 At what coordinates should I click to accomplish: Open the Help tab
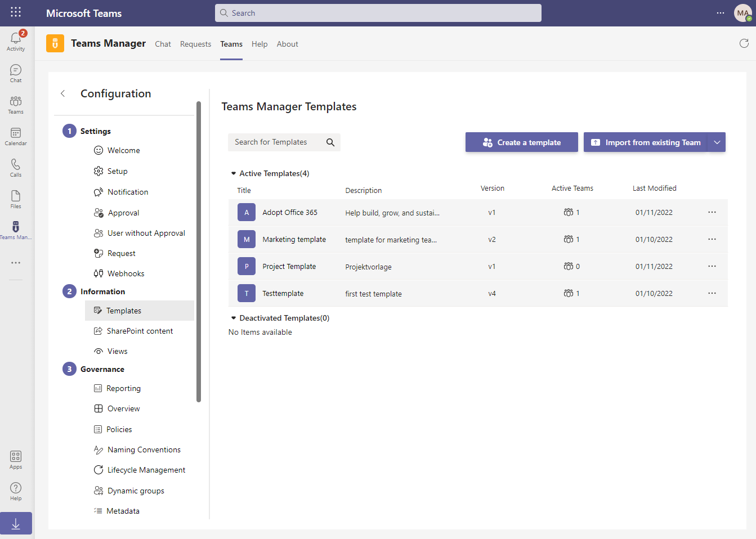260,44
